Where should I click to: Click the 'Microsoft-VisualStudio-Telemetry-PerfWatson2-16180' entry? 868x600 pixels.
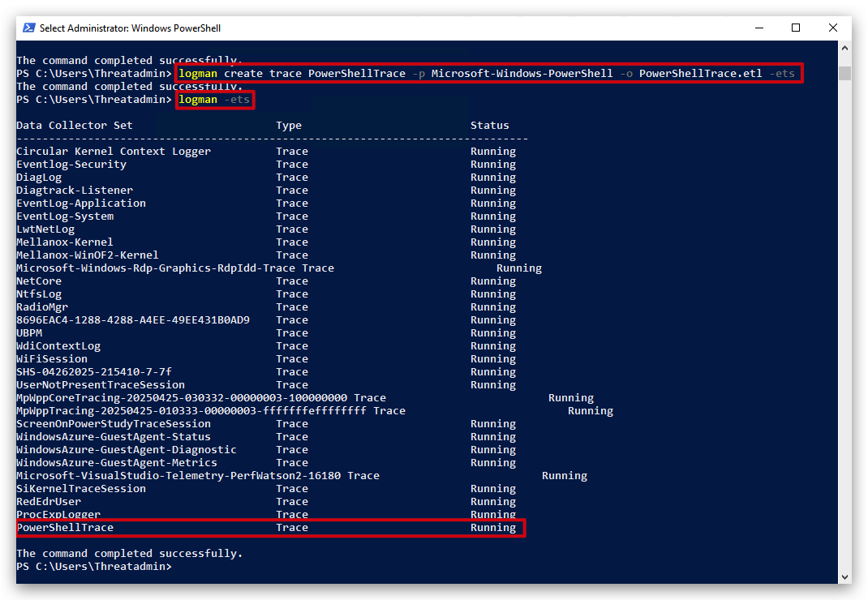pyautogui.click(x=178, y=475)
